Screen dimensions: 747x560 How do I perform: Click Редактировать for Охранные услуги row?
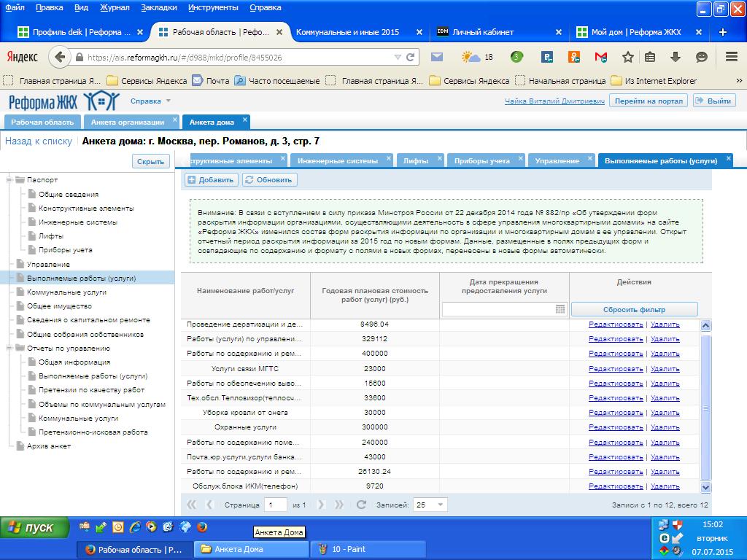tap(616, 427)
